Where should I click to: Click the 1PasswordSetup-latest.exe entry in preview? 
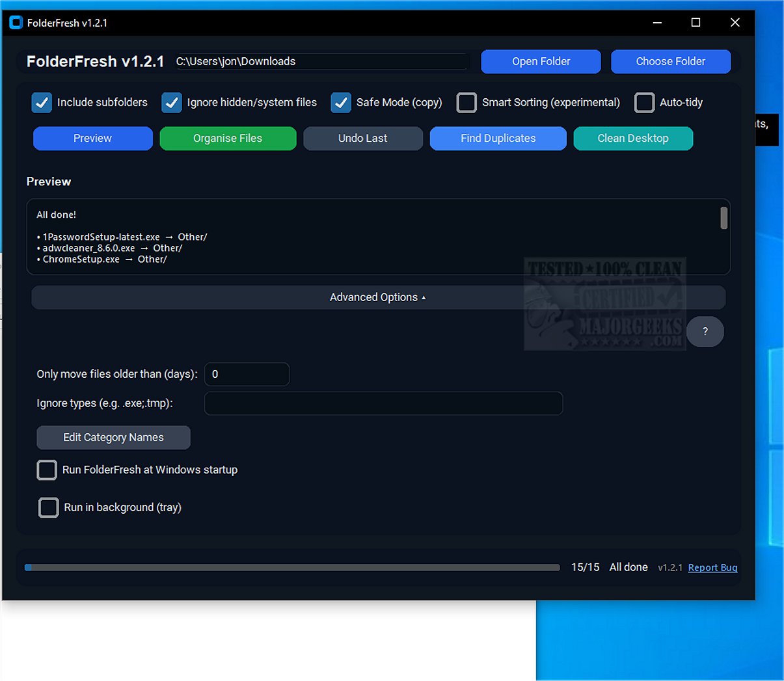pos(122,237)
